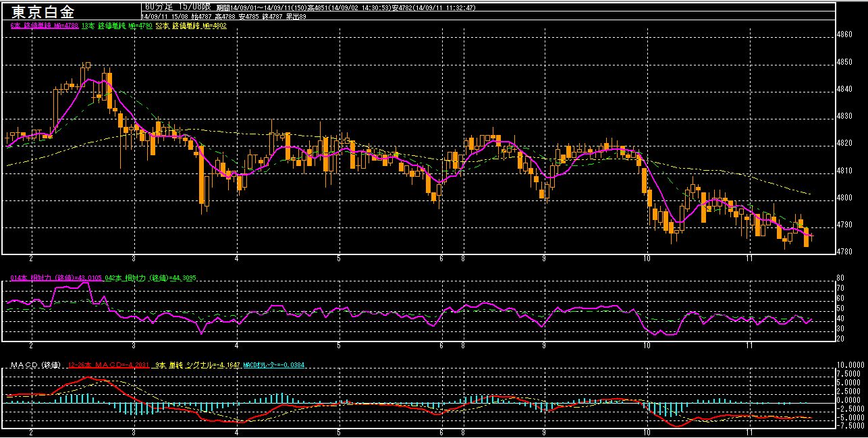Image resolution: width=868 pixels, height=438 pixels.
Task: Click the chart title 東京白金
Action: [x=43, y=12]
